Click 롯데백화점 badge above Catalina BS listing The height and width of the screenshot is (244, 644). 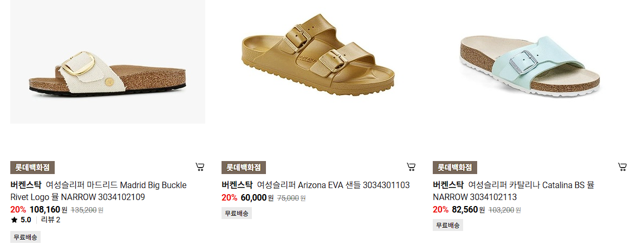tap(454, 168)
